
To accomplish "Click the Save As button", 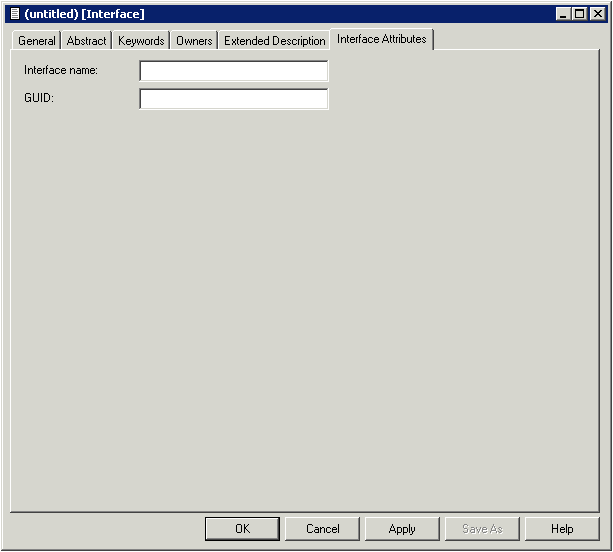I will coord(482,529).
